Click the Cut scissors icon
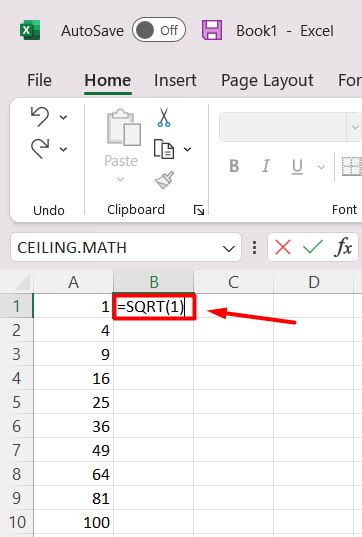This screenshot has height=537, width=362. pyautogui.click(x=164, y=117)
